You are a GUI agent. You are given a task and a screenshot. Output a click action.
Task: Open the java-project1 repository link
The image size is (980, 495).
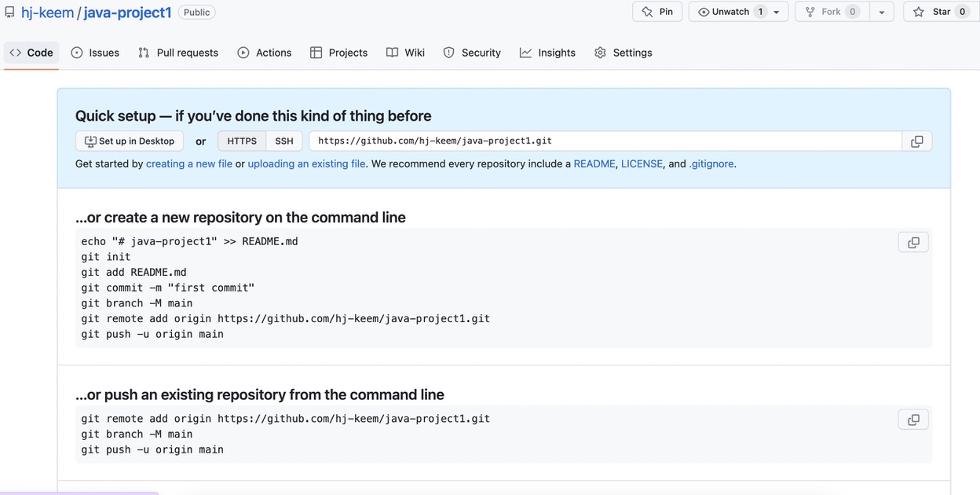[127, 13]
